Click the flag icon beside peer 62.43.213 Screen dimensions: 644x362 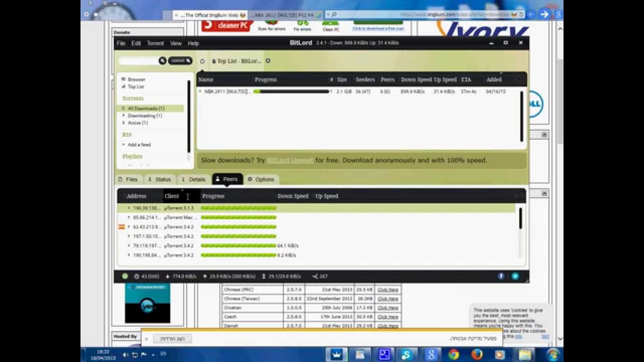[121, 227]
